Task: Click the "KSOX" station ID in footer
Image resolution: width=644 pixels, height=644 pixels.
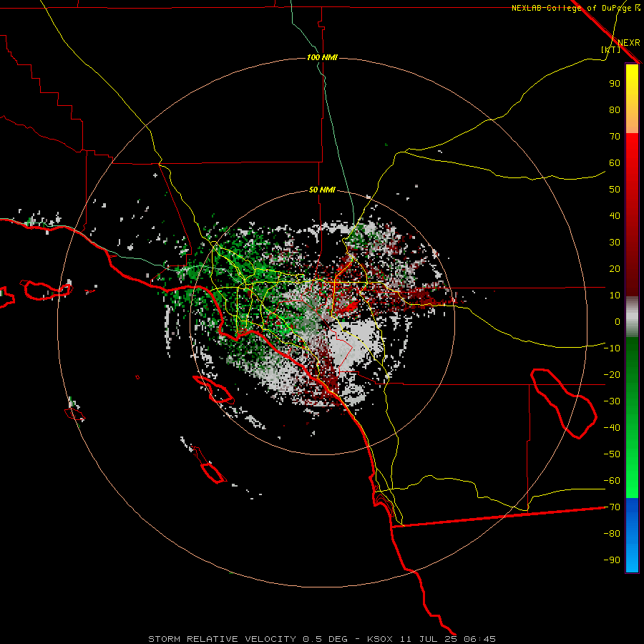Action: click(379, 639)
